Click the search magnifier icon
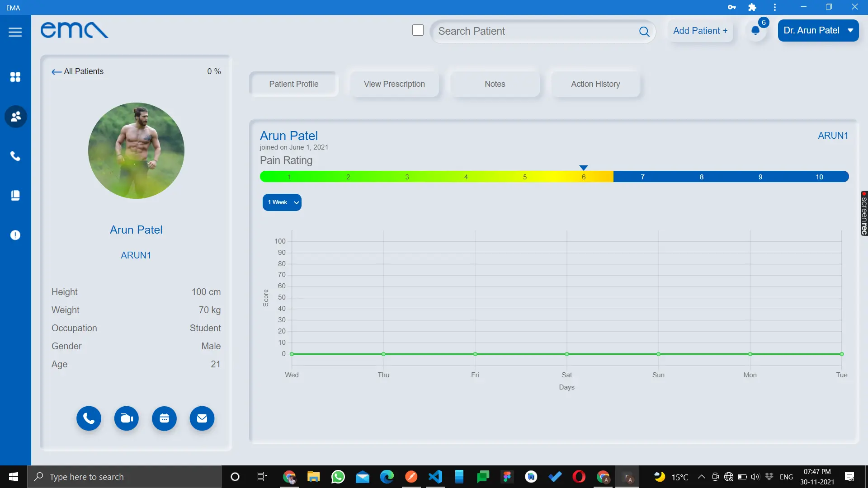 click(644, 31)
